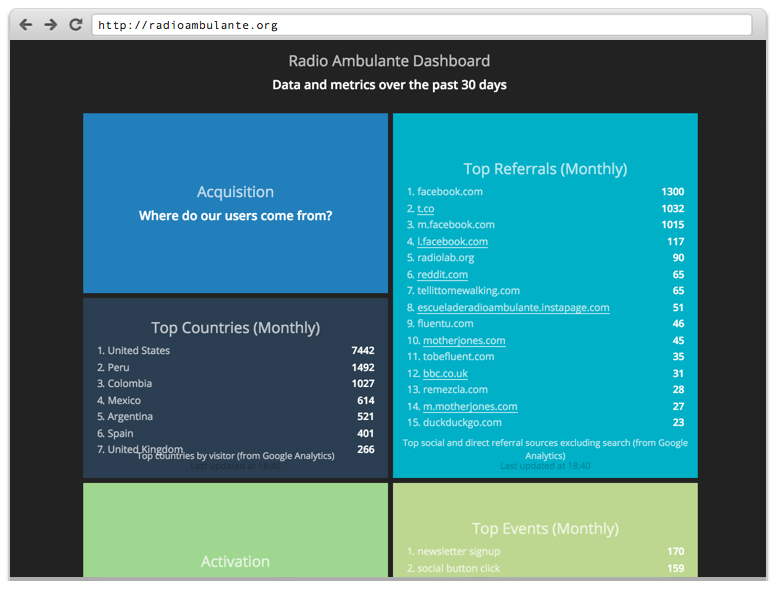Open the motherjones.com referral link
This screenshot has width=777, height=590.
point(464,341)
